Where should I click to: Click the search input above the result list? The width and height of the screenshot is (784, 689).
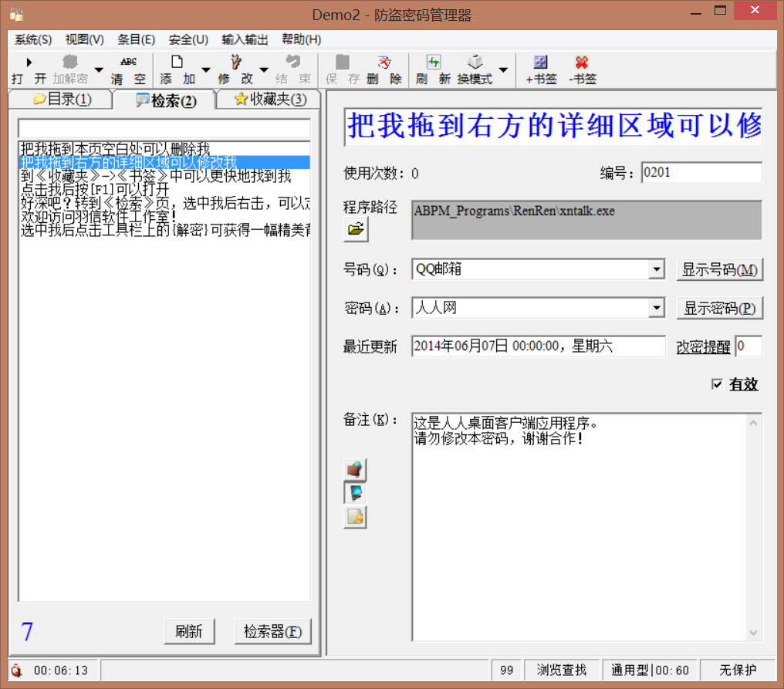point(164,129)
